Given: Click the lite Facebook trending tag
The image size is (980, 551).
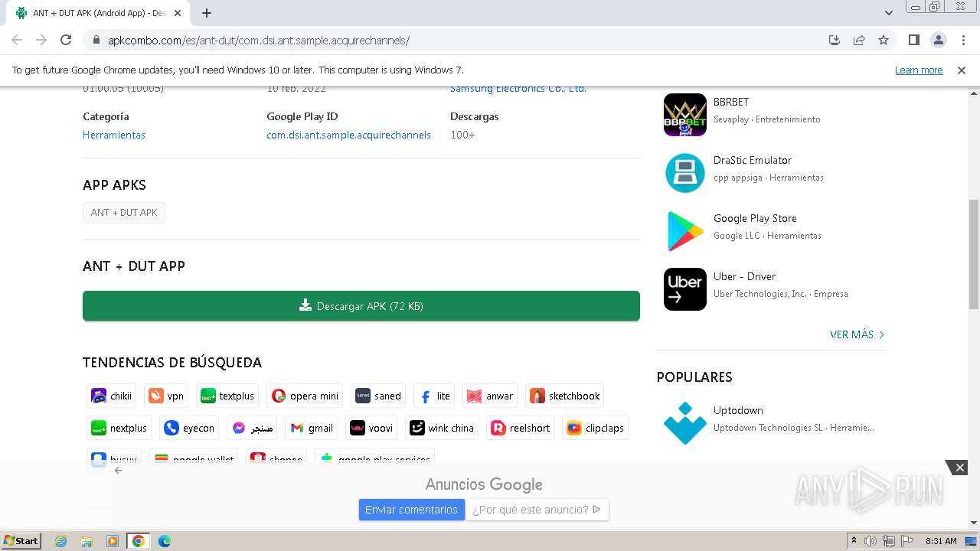Looking at the screenshot, I should [434, 396].
